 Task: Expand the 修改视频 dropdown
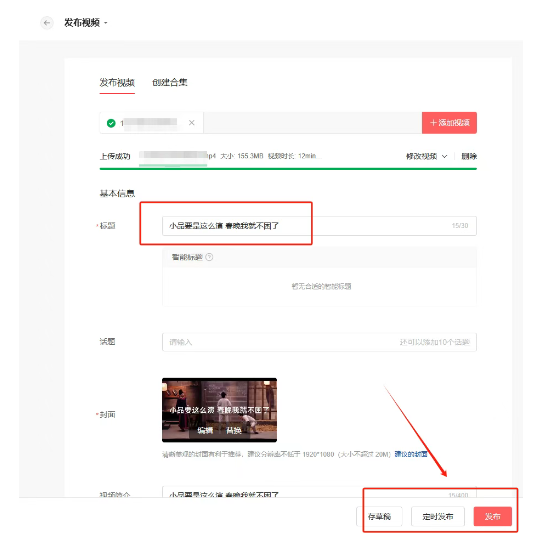(x=427, y=156)
